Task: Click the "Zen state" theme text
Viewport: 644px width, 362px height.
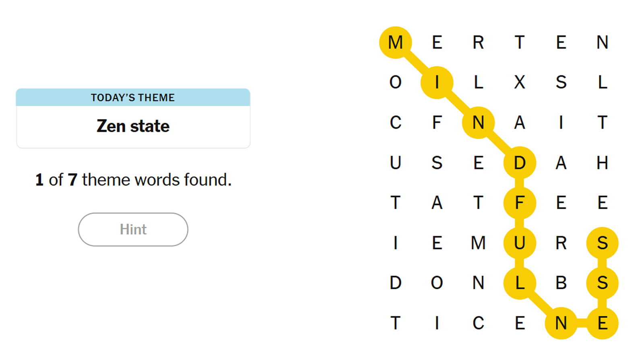Action: (133, 126)
